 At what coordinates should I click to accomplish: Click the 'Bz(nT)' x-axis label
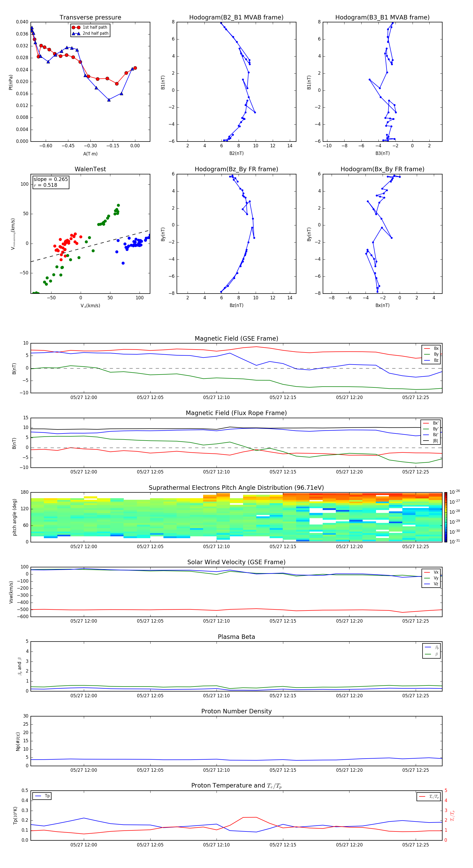(x=236, y=305)
